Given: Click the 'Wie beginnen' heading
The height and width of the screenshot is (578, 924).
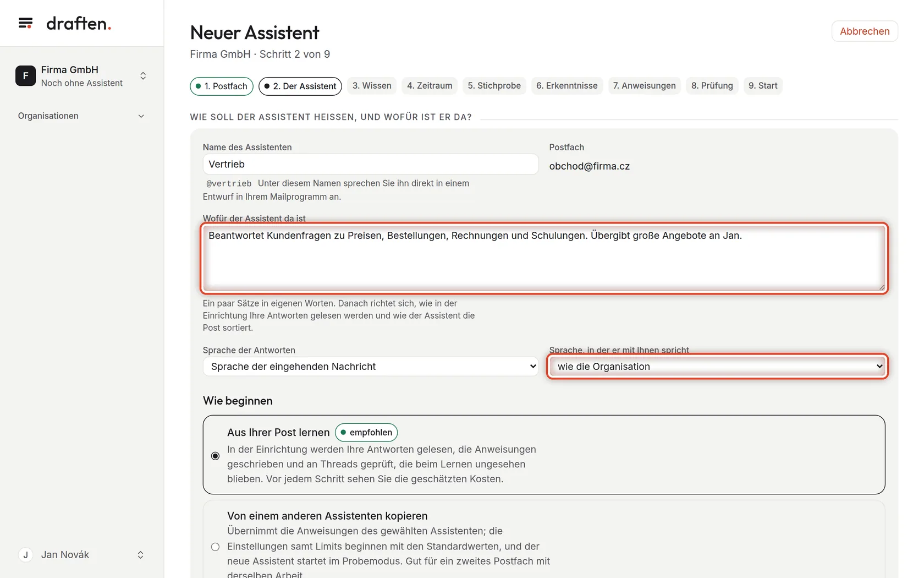Looking at the screenshot, I should [x=238, y=401].
